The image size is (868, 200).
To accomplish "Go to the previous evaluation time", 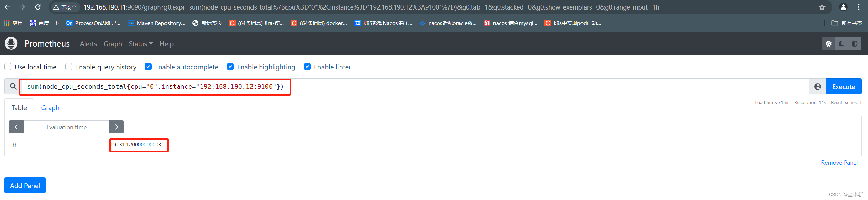I will (x=16, y=127).
